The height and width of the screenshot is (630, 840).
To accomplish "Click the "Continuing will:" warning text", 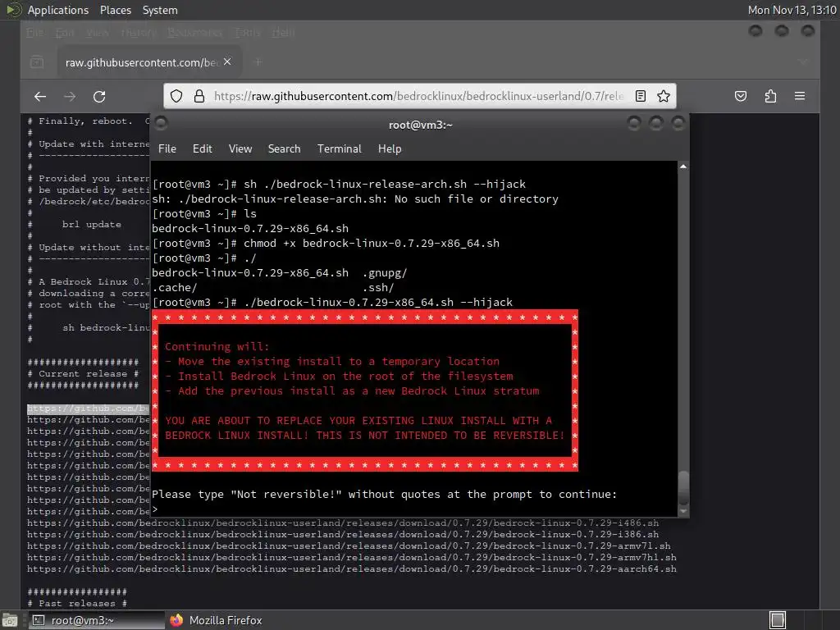I will pyautogui.click(x=217, y=347).
